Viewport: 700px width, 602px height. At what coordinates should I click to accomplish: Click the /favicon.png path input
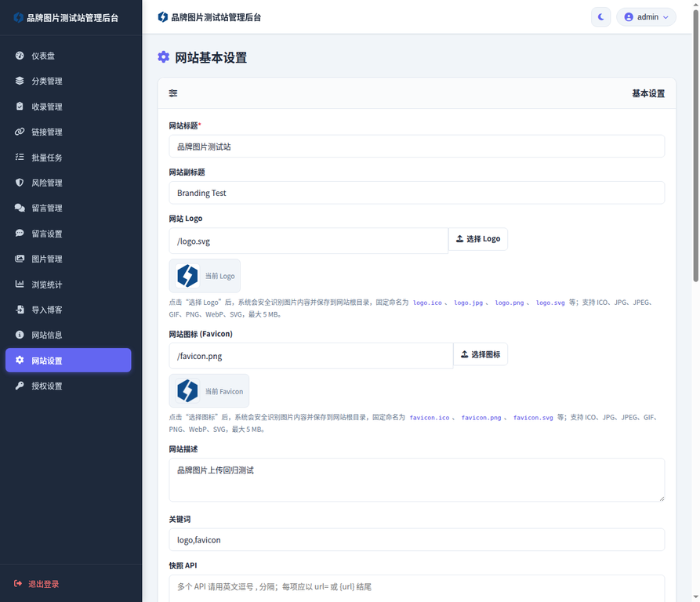[x=311, y=356]
